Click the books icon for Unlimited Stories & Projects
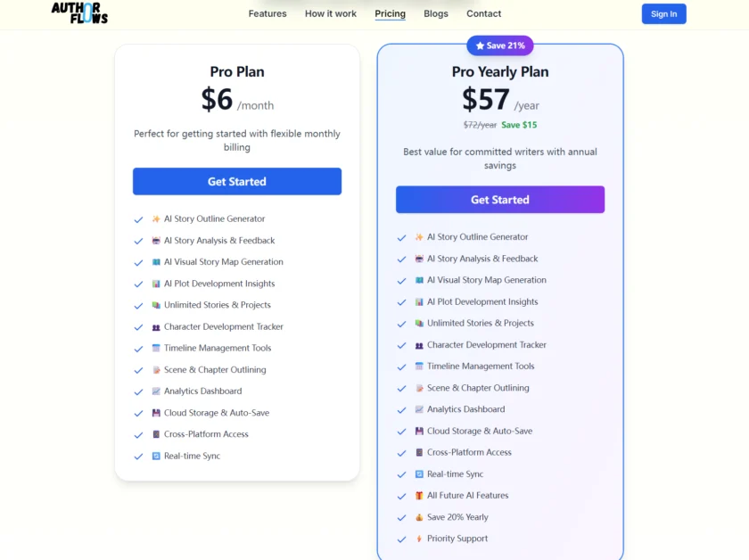 click(156, 305)
